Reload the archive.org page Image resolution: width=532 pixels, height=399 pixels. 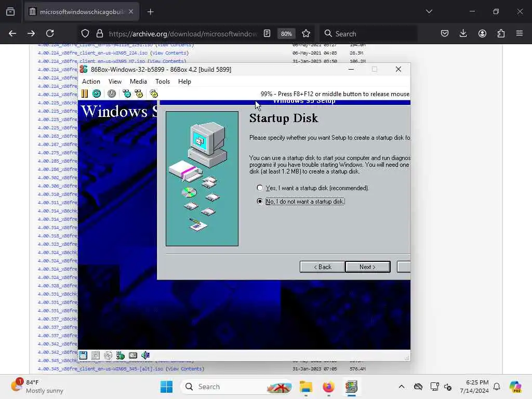click(x=50, y=34)
